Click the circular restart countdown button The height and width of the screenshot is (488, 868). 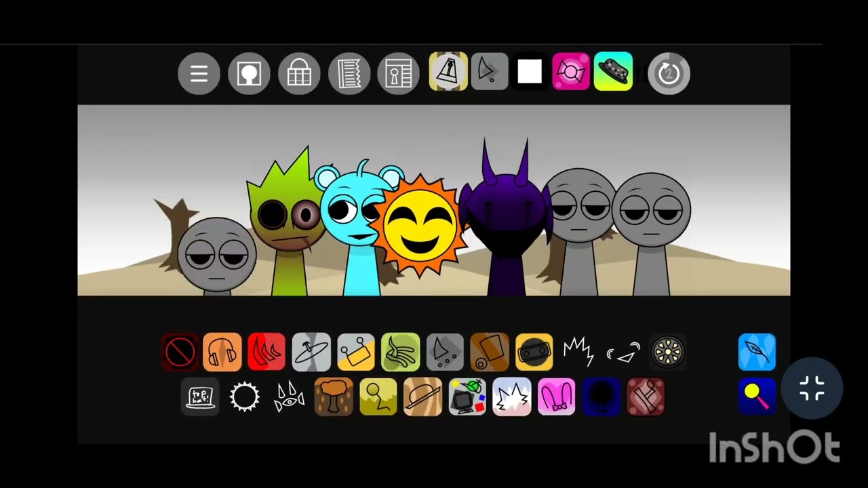click(669, 73)
